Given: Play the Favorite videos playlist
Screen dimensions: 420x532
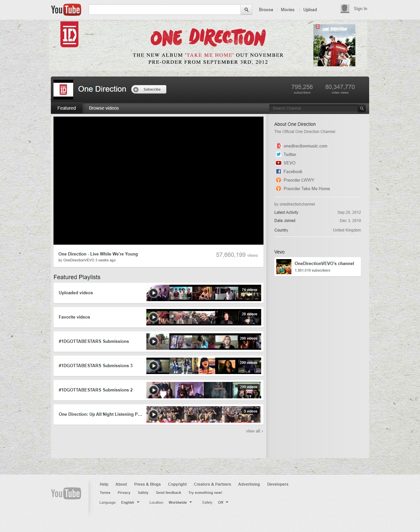Looking at the screenshot, I should tap(153, 317).
